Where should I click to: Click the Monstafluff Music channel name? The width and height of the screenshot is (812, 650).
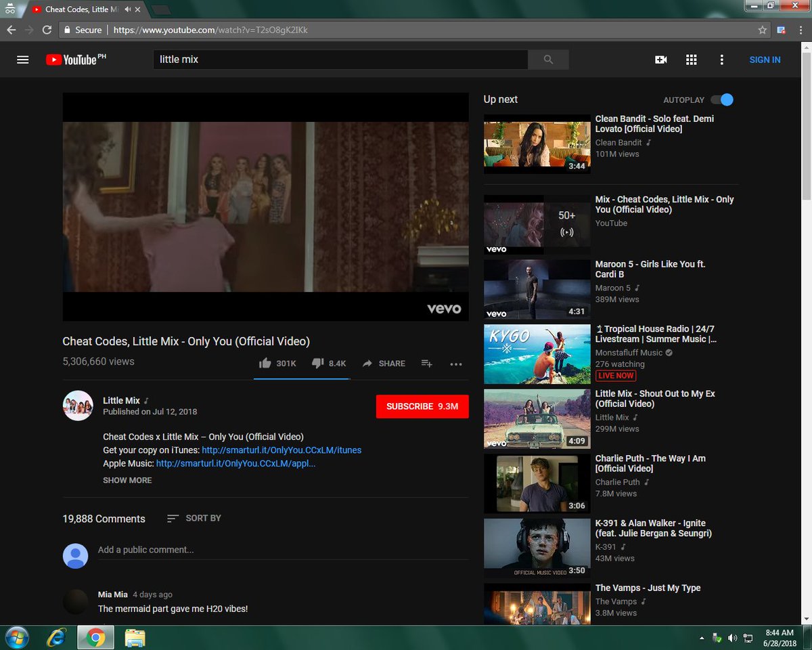point(629,353)
